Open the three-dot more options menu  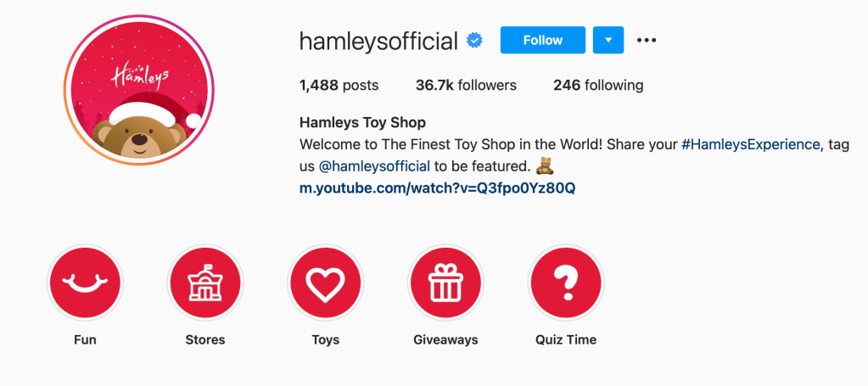(x=646, y=40)
